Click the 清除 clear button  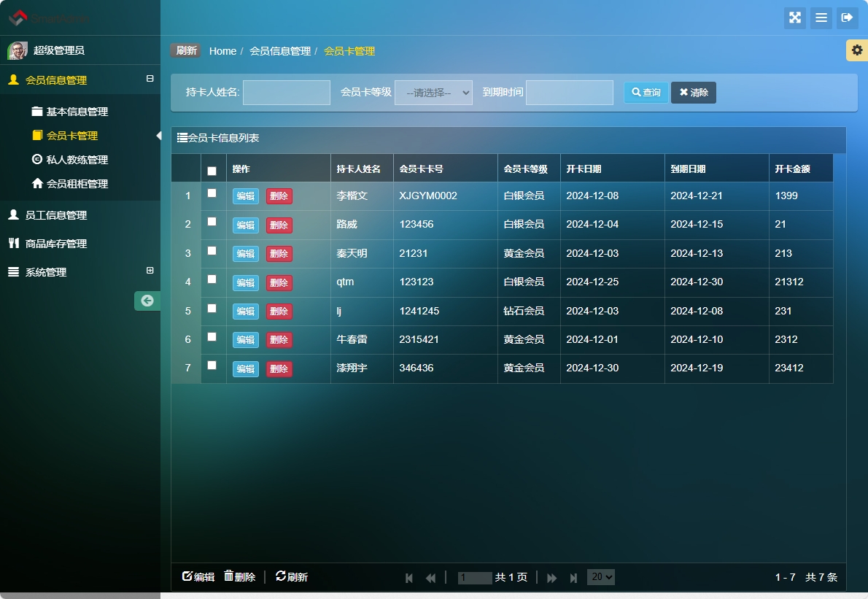click(694, 93)
